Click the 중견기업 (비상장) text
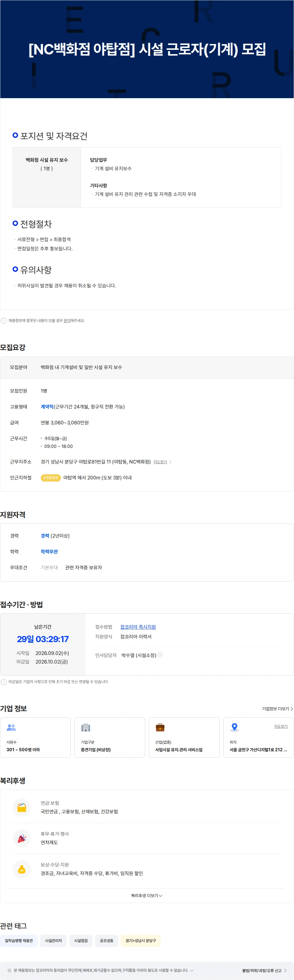The image size is (294, 980). click(x=96, y=749)
